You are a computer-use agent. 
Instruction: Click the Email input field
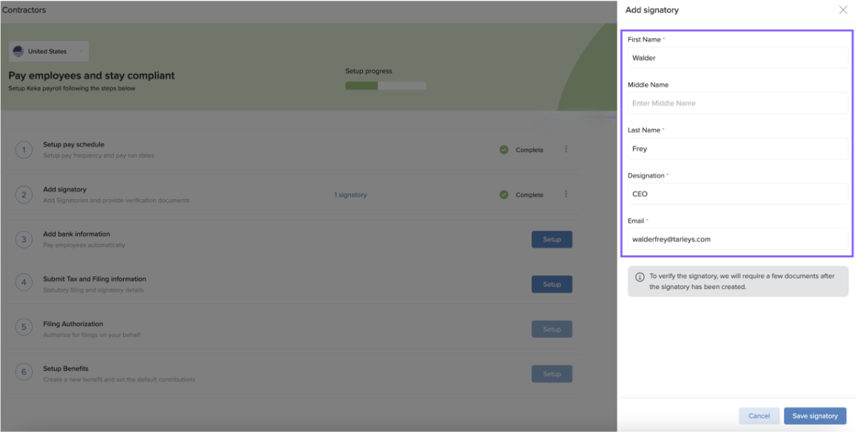pos(737,239)
